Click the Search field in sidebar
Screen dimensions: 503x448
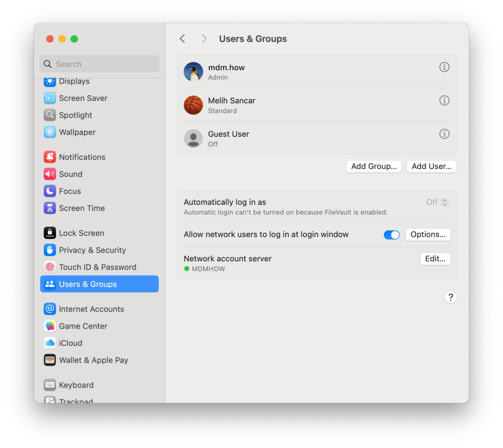tap(99, 64)
